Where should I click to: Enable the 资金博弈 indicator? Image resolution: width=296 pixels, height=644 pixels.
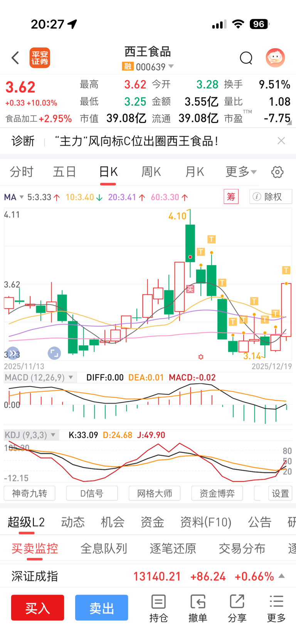coord(217,493)
